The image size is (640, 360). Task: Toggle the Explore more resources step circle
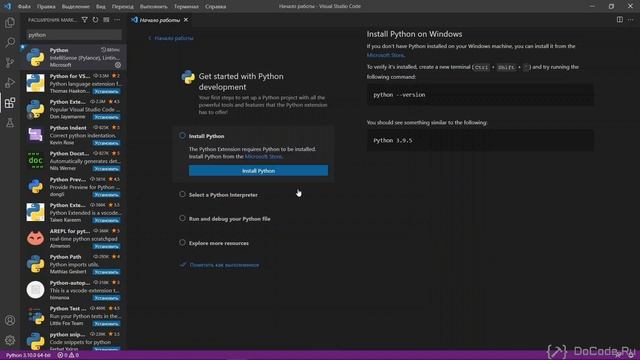click(x=182, y=242)
